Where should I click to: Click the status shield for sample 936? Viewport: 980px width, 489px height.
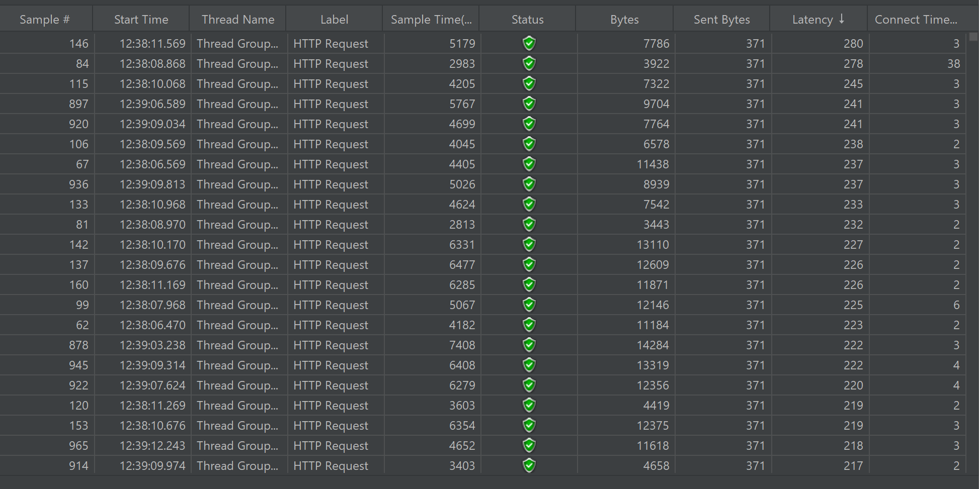pos(528,184)
